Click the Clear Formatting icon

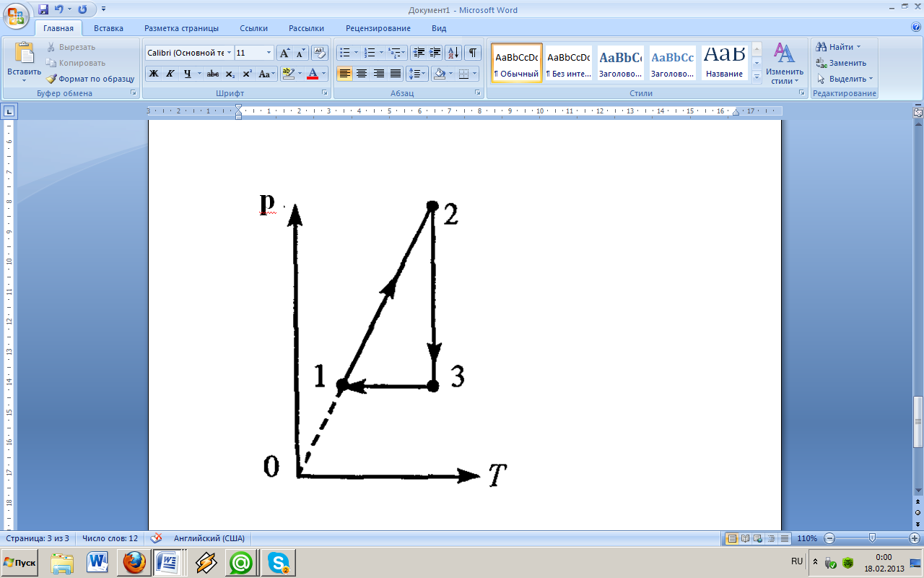(x=320, y=53)
